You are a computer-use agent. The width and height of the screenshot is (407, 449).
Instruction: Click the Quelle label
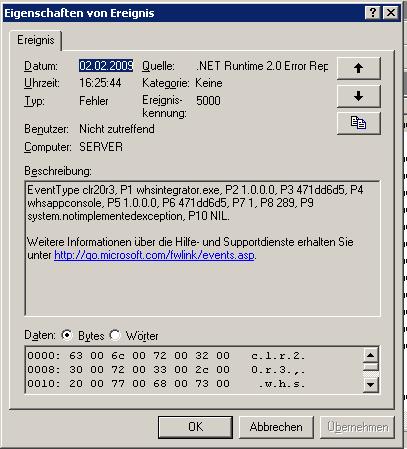point(158,66)
